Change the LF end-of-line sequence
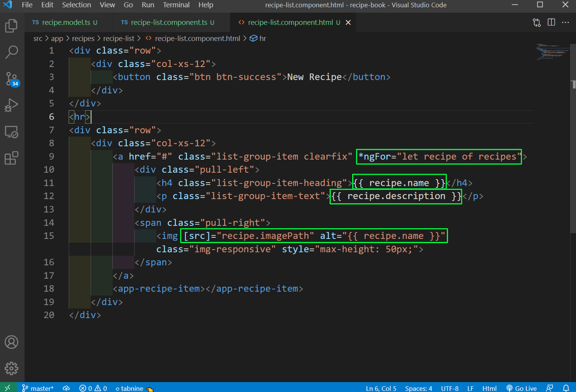 coord(470,388)
